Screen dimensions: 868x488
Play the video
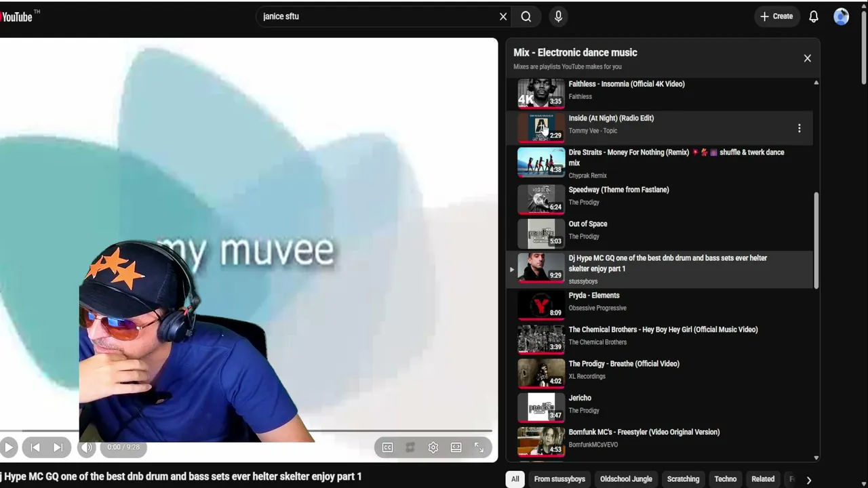pyautogui.click(x=8, y=447)
